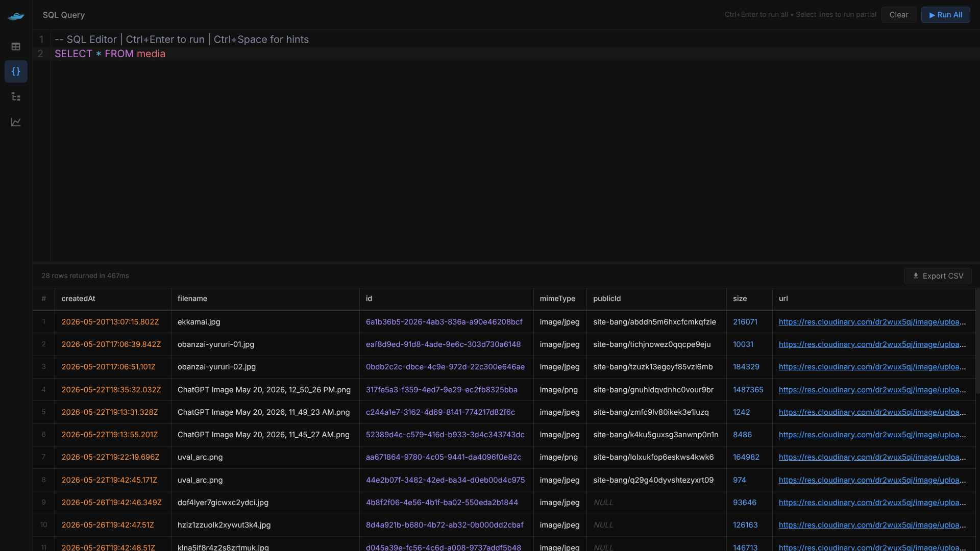
Task: Click the '28 rows returned in 467ms' status
Action: [x=85, y=275]
